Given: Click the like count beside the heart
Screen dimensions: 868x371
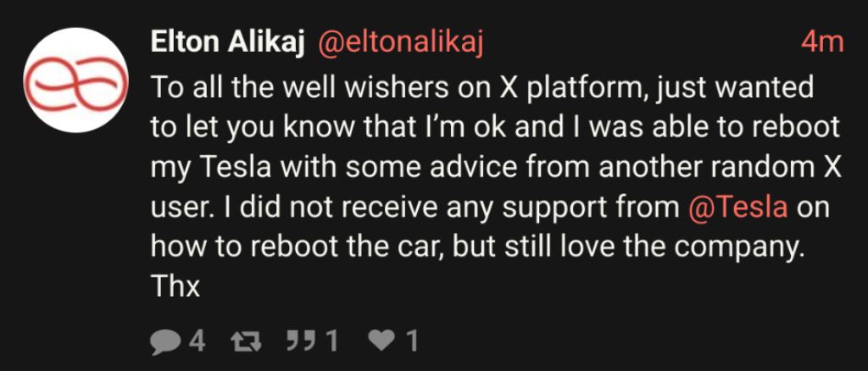Looking at the screenshot, I should click(x=412, y=341).
